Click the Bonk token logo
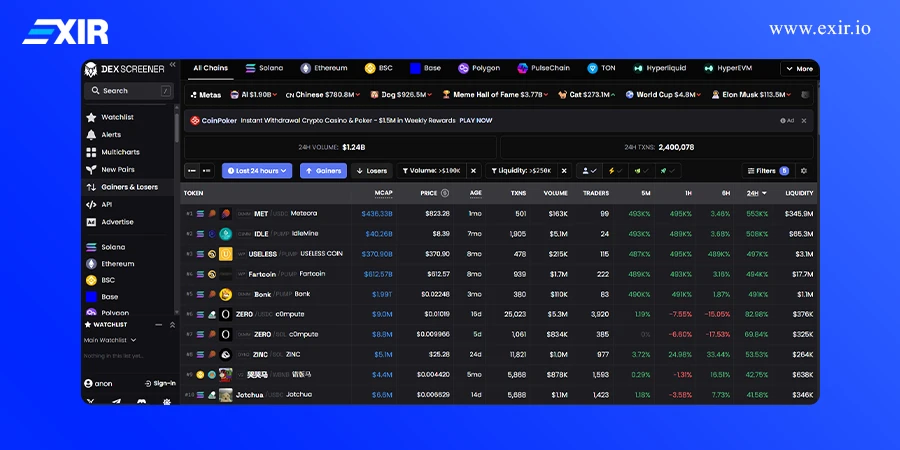 226,294
